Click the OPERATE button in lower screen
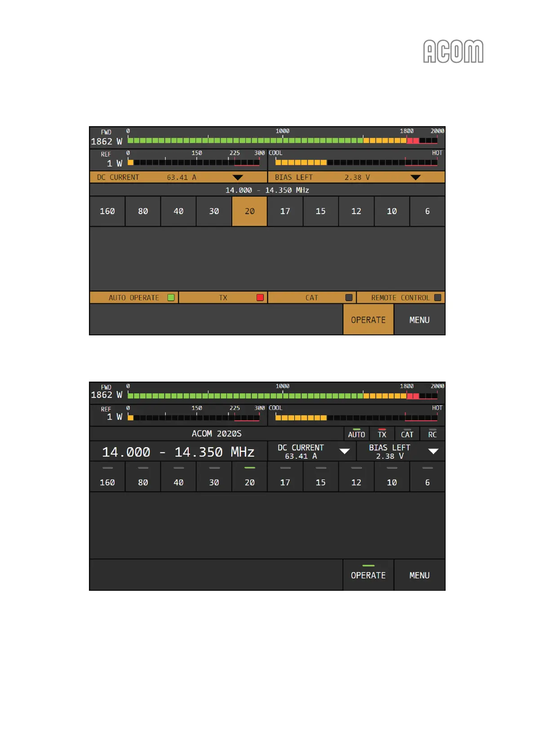 pyautogui.click(x=368, y=575)
